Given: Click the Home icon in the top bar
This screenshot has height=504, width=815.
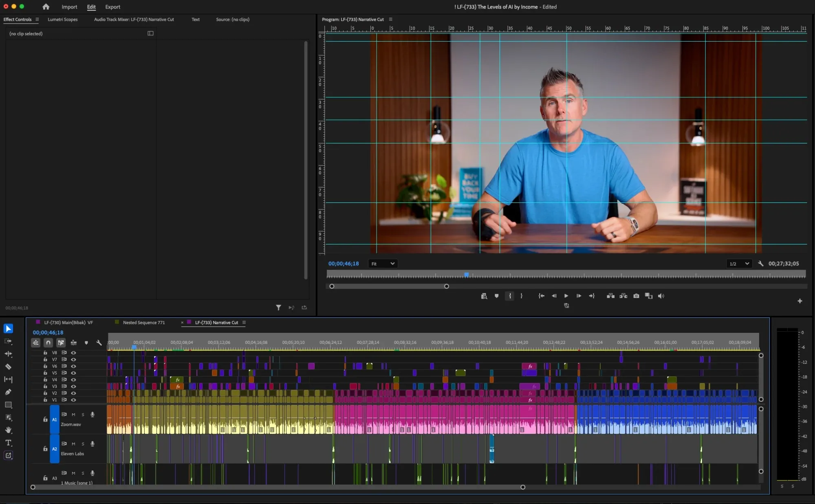Looking at the screenshot, I should (46, 7).
